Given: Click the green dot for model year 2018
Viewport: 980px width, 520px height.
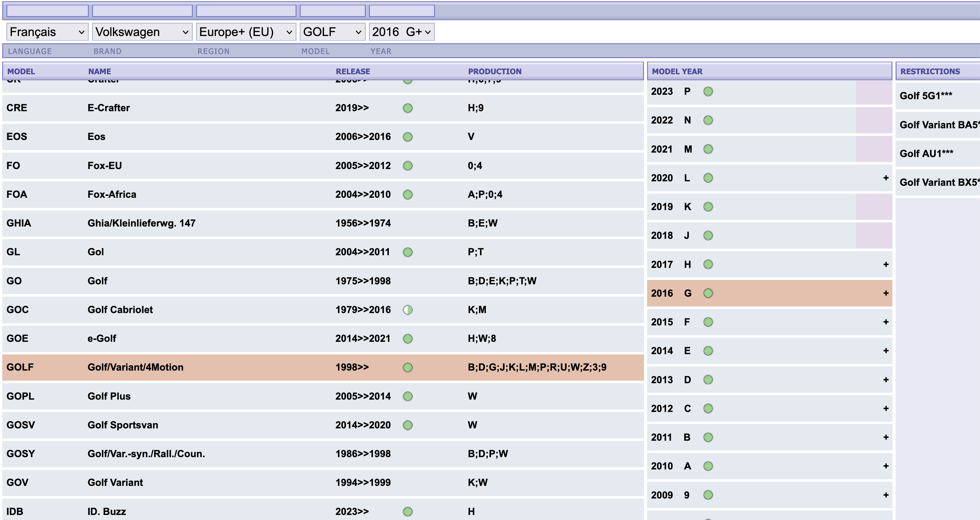Looking at the screenshot, I should 708,236.
